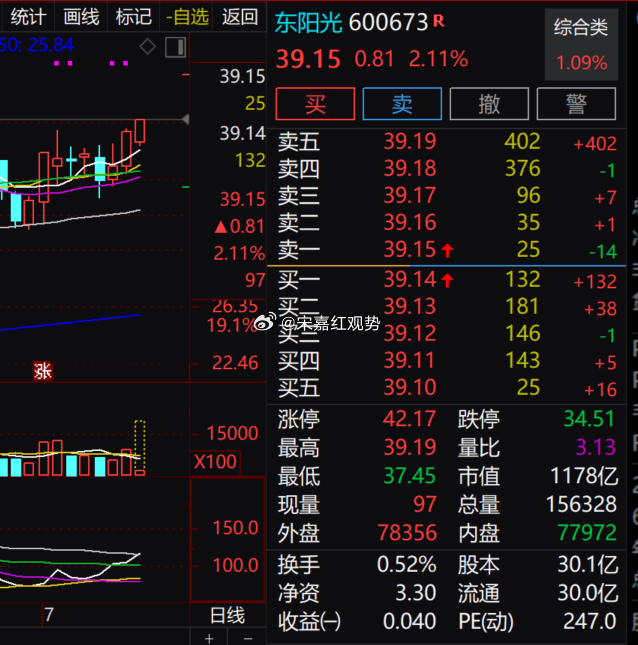This screenshot has width=638, height=645.
Task: Select 买二 price 39.13
Action: tap(410, 306)
